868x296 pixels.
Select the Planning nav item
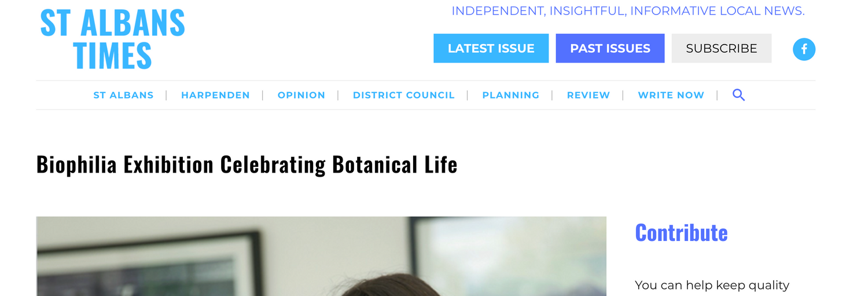[x=510, y=96]
